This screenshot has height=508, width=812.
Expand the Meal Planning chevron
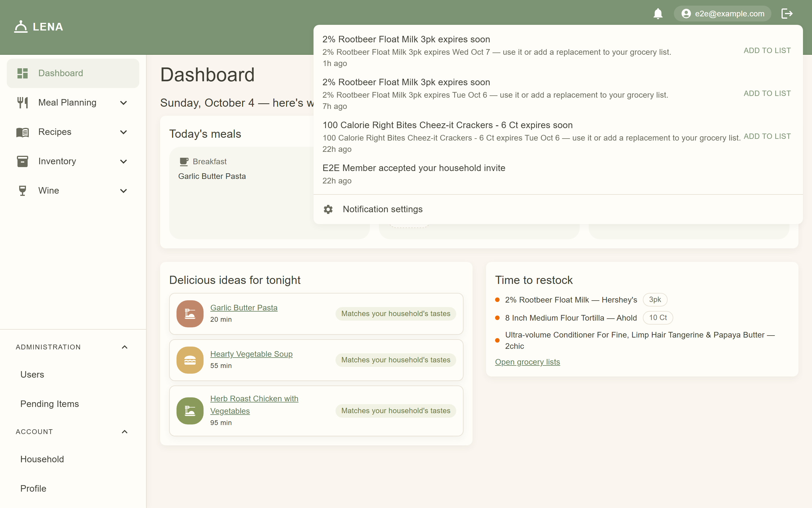[x=123, y=103]
